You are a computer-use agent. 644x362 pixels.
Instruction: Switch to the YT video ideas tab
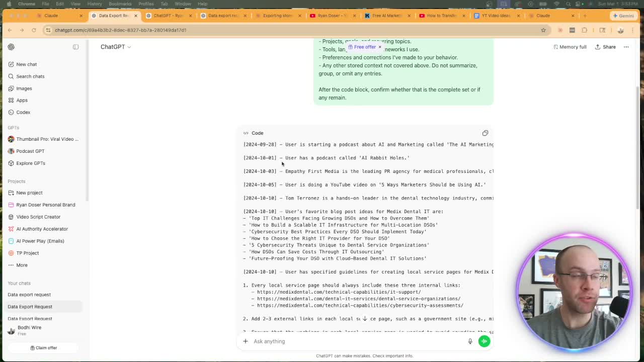tap(496, 16)
